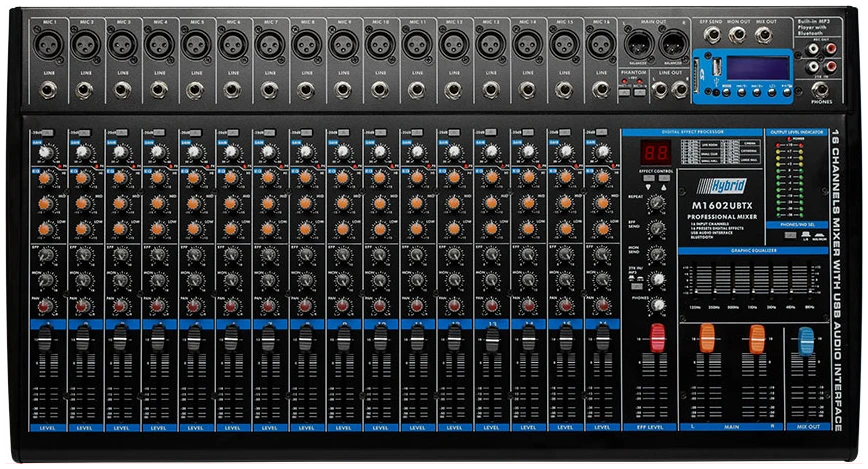
Task: Click the MON OUT output jack
Action: pos(739,33)
